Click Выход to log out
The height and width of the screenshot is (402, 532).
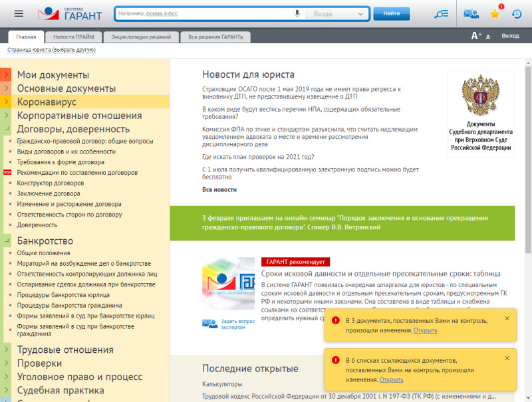[x=510, y=36]
